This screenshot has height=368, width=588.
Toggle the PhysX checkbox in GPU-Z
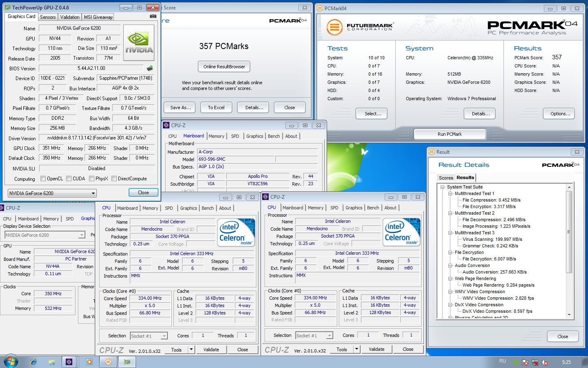point(92,179)
